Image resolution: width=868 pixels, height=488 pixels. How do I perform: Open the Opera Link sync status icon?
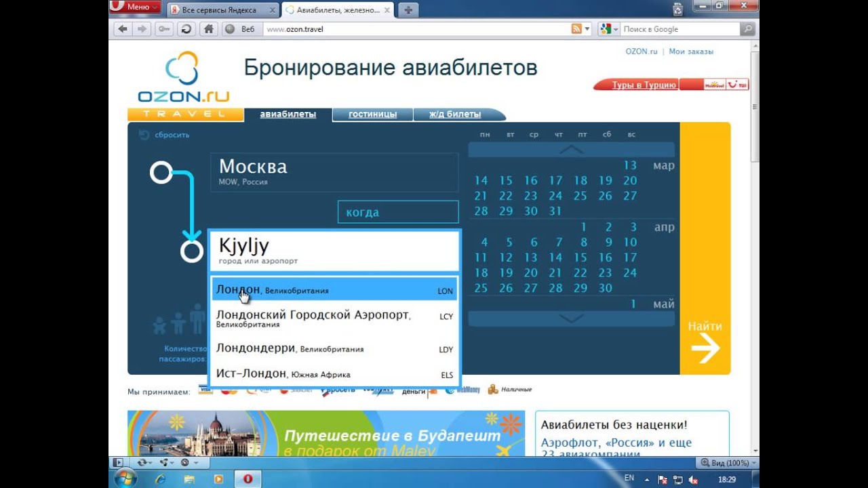[x=144, y=463]
